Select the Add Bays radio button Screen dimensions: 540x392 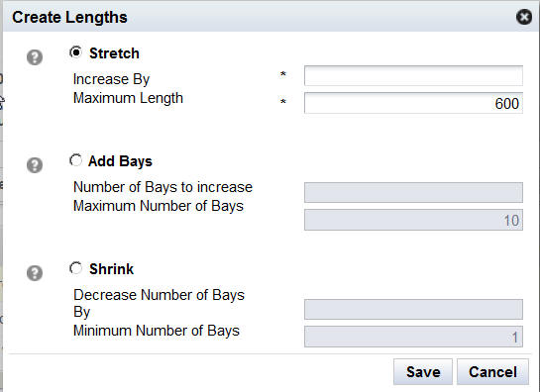tap(75, 160)
